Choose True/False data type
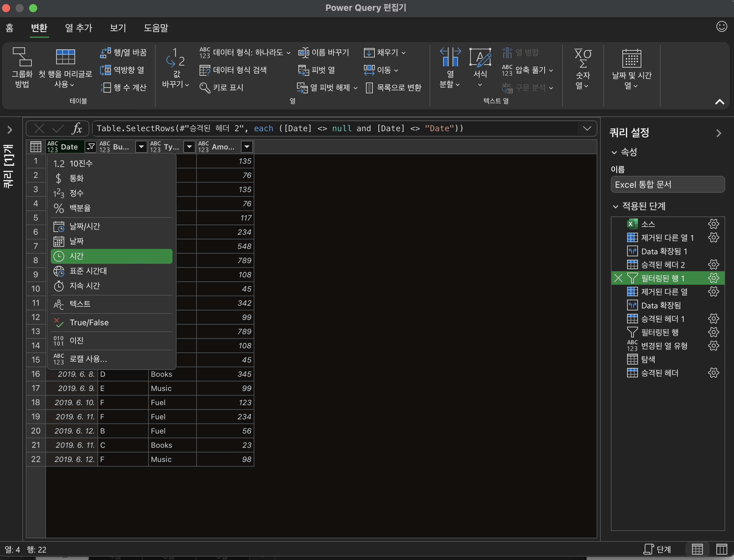Screen dimensions: 734x560 click(112, 323)
